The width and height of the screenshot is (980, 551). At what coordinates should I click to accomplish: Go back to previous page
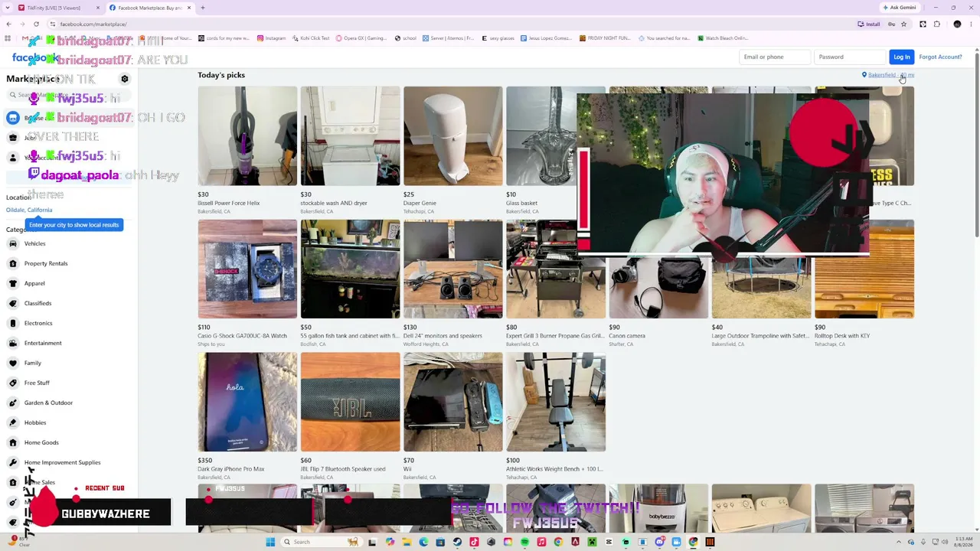pyautogui.click(x=8, y=24)
